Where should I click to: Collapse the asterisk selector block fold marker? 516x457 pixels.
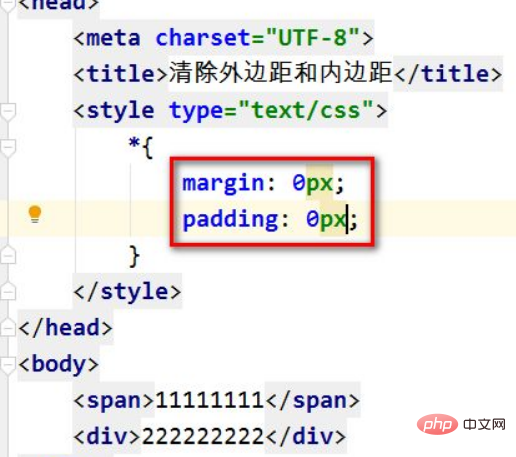(8, 148)
